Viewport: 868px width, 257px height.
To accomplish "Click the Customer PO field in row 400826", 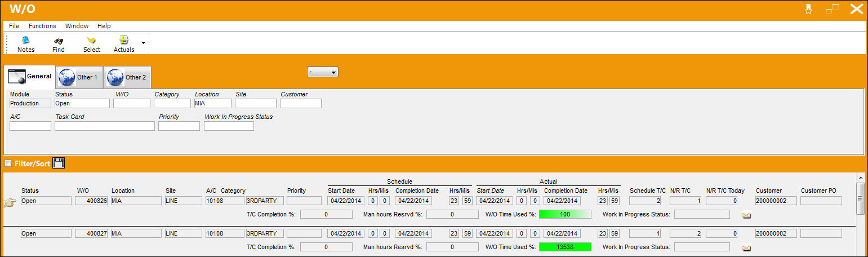I will [821, 201].
